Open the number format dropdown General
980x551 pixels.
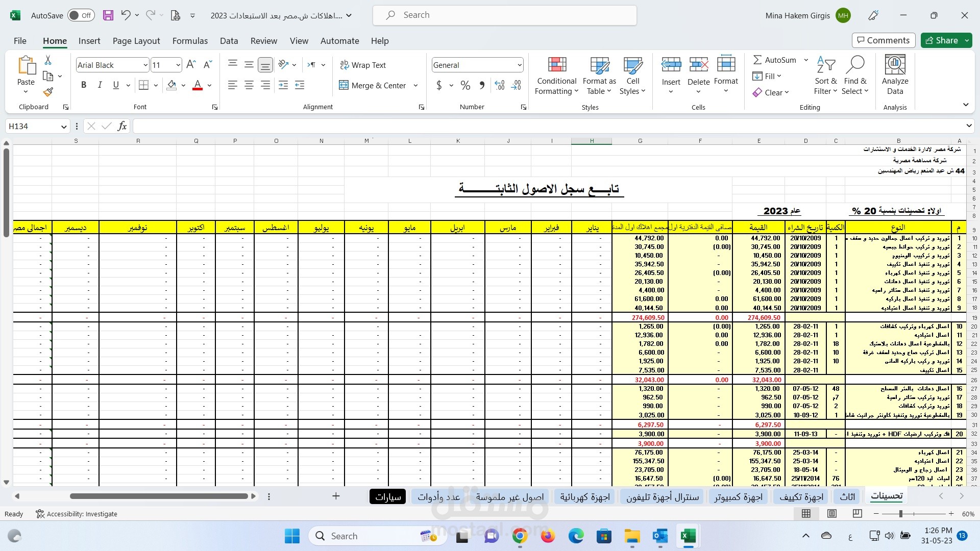point(520,65)
